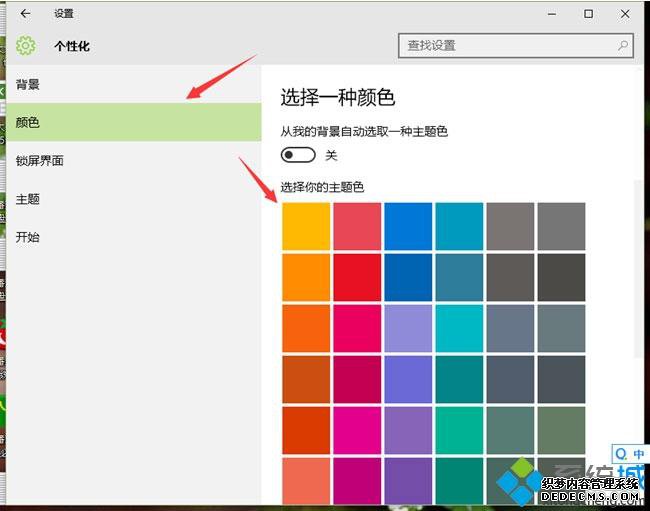This screenshot has height=511, width=650.
Task: Click the magnifier icon in the search box
Action: [x=623, y=45]
